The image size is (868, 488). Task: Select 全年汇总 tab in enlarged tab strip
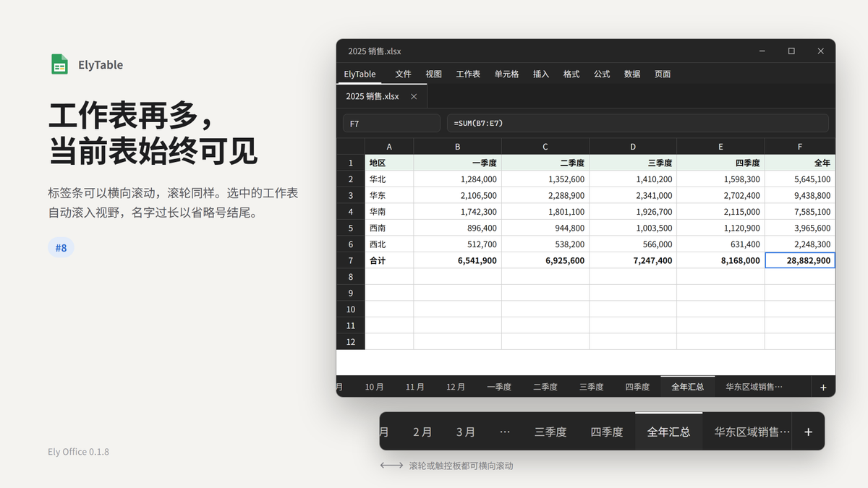pos(668,432)
